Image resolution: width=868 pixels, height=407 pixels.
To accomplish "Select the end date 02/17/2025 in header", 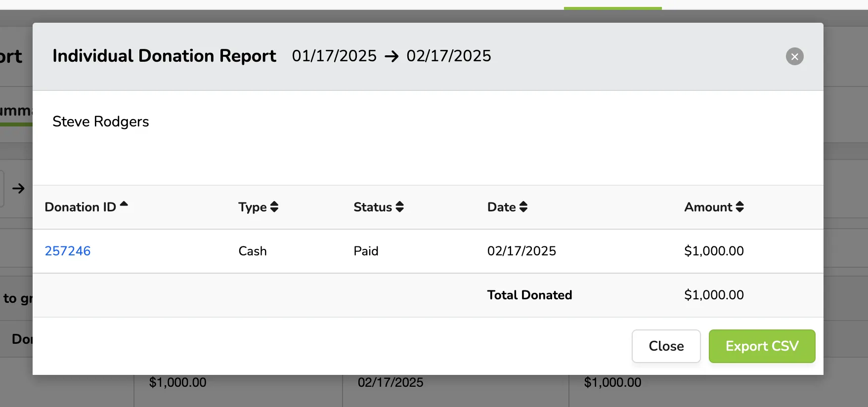I will tap(449, 56).
